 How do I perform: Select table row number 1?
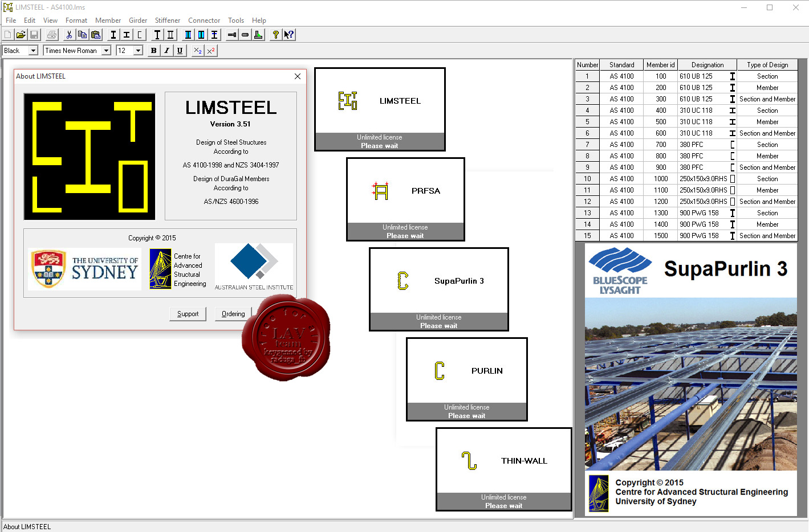pos(587,76)
